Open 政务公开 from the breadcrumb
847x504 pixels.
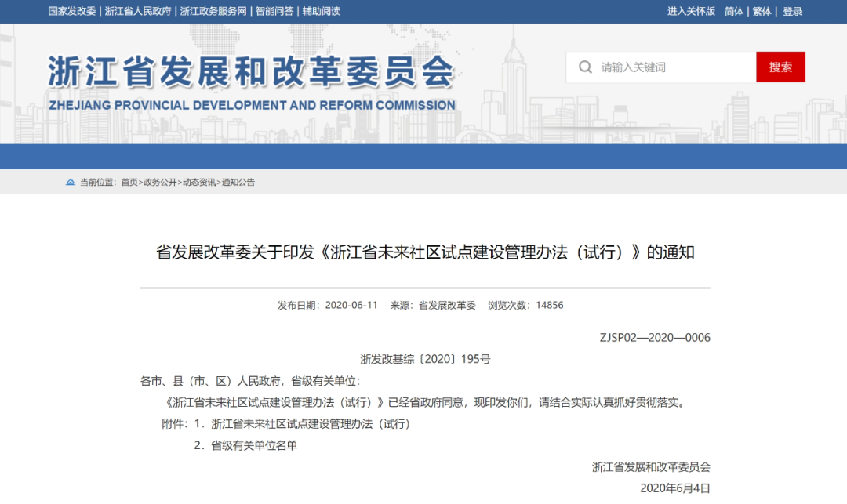pyautogui.click(x=162, y=183)
